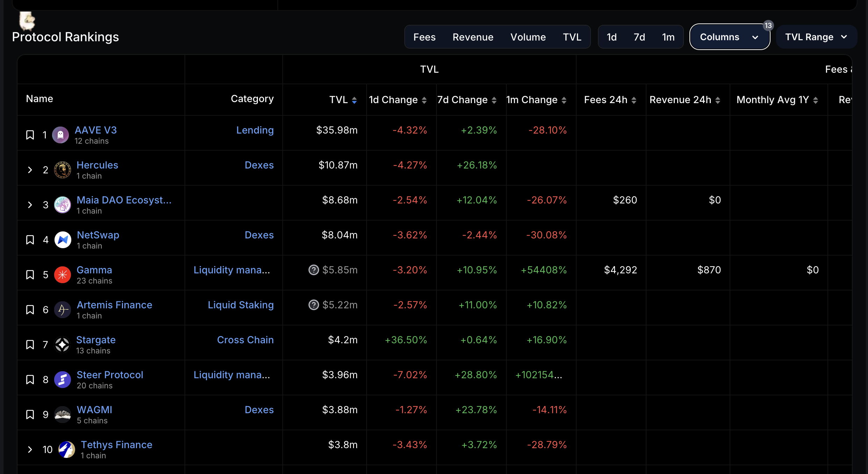
Task: Click the info icon beside $5.22m TVL
Action: tap(313, 305)
